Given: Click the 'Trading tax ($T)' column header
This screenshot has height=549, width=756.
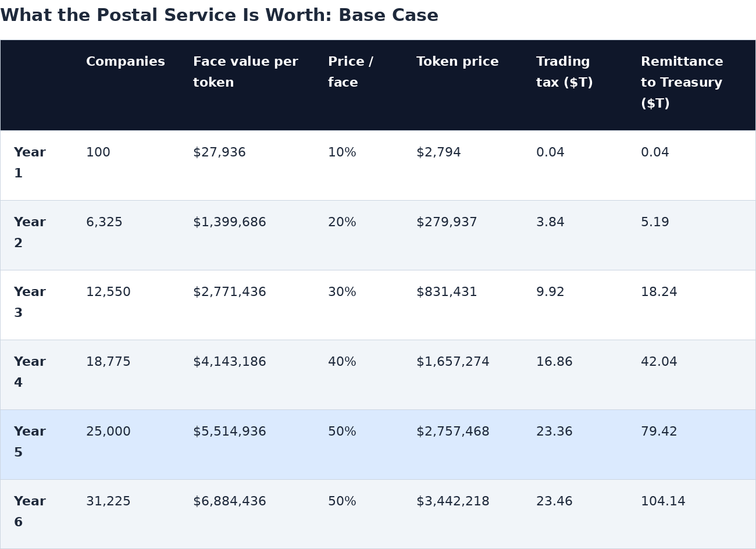Looking at the screenshot, I should [565, 73].
